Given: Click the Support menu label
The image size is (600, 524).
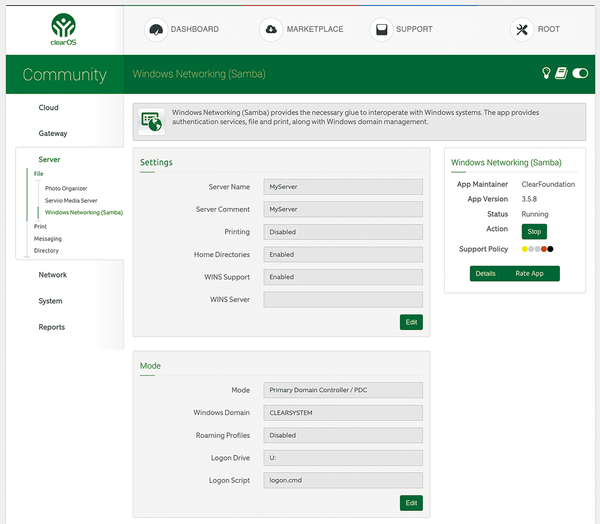Looking at the screenshot, I should pyautogui.click(x=414, y=29).
